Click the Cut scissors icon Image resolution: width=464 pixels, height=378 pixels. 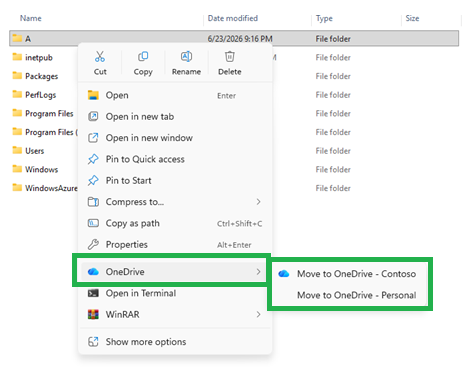[100, 57]
